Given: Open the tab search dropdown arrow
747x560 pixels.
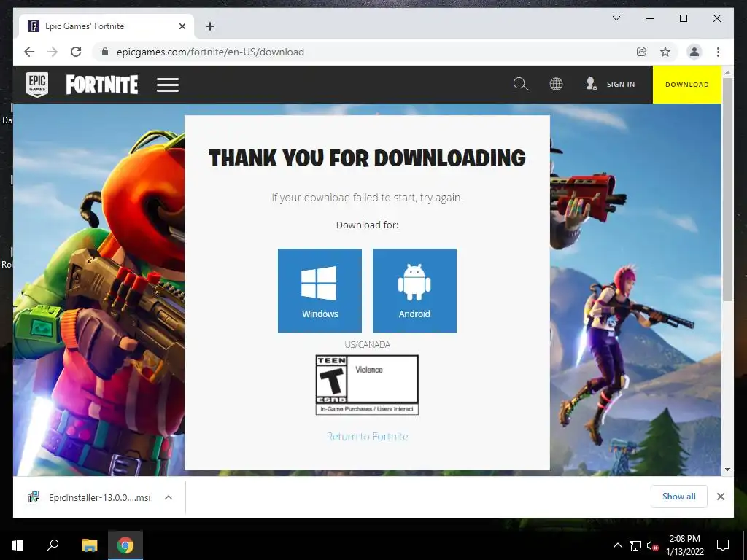Looking at the screenshot, I should [x=616, y=18].
